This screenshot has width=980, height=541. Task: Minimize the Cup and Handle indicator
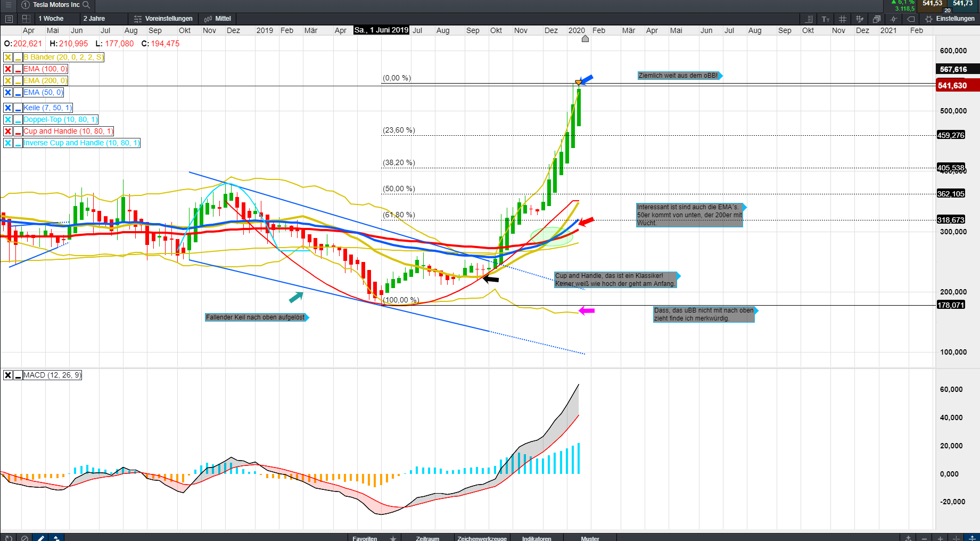(18, 131)
